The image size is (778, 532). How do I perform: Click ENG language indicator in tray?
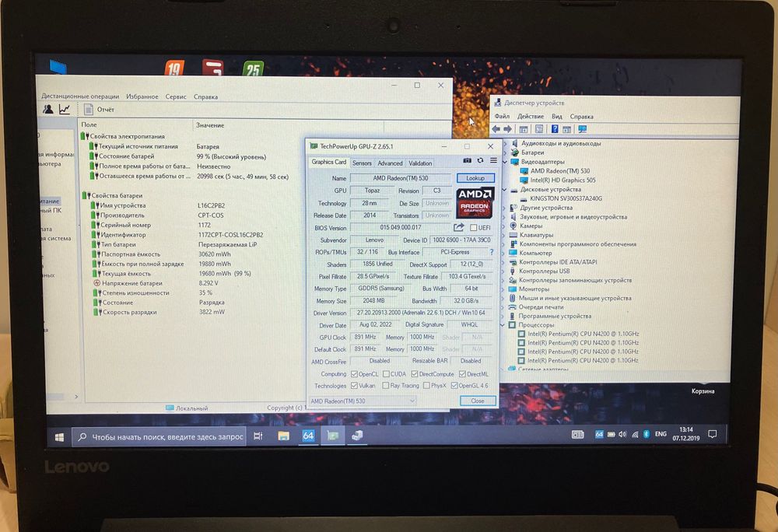[661, 434]
